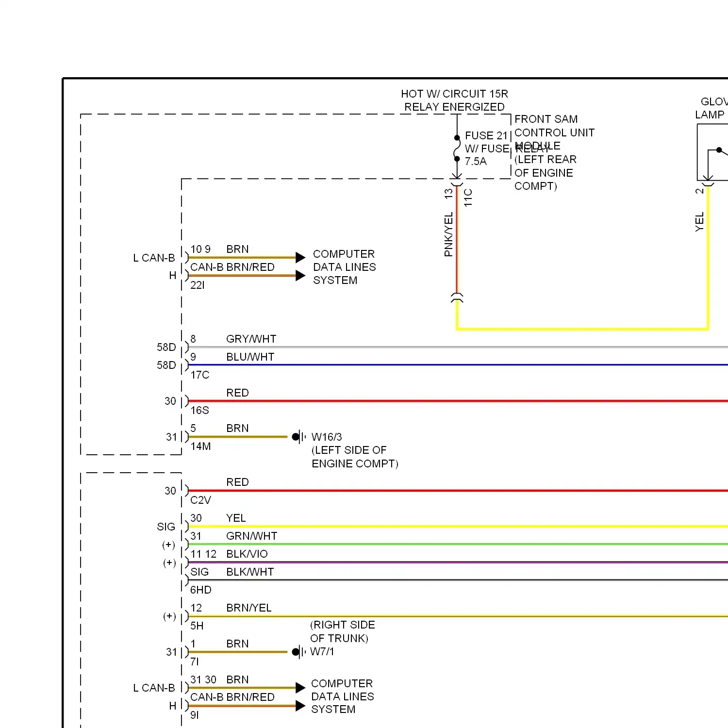Select the 58D label beside GRY/WHT wire

(x=166, y=347)
